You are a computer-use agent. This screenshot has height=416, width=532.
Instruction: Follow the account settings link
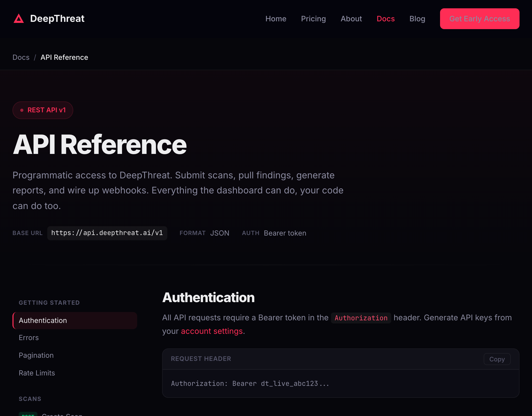point(212,331)
